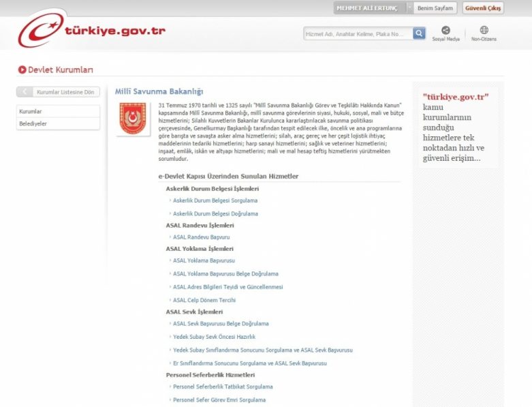Select Kurumlar in the sidebar
Viewport: 532px width, 407px height.
pos(58,111)
